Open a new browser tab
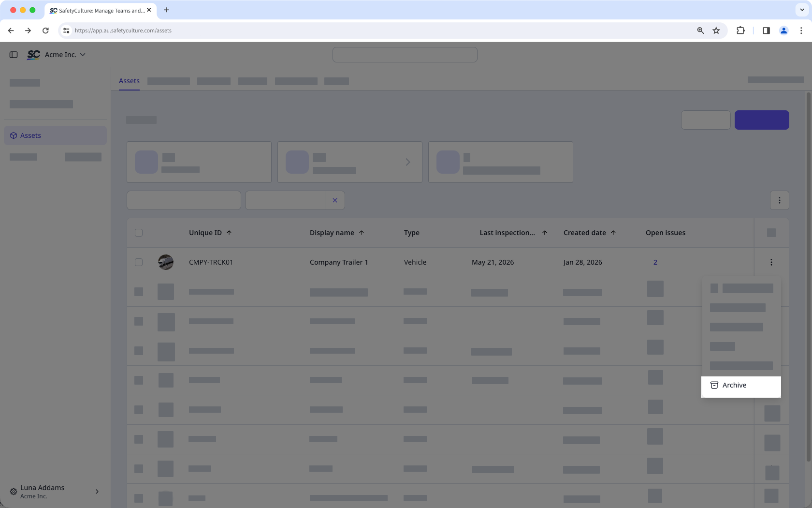Image resolution: width=812 pixels, height=508 pixels. 166,10
